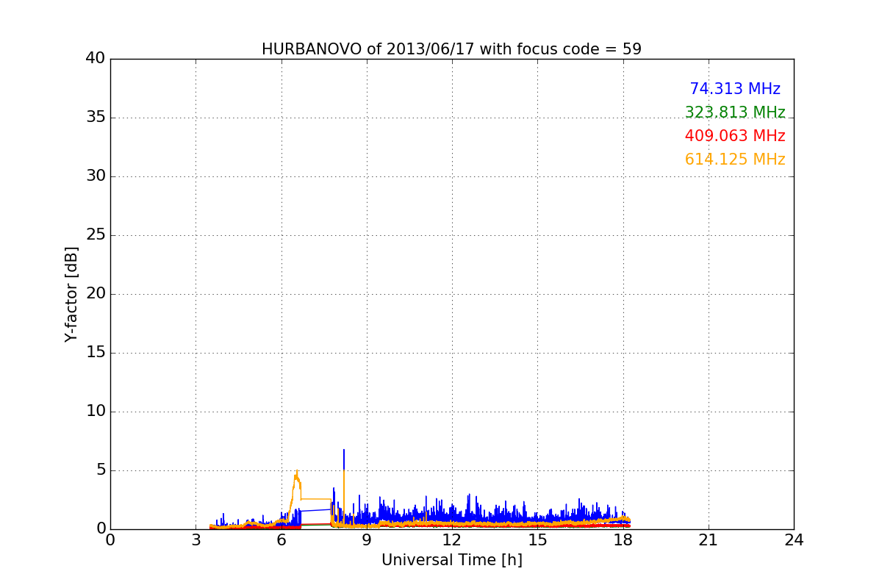Click the orange 614 MHz peak near 6.5 h

(297, 474)
